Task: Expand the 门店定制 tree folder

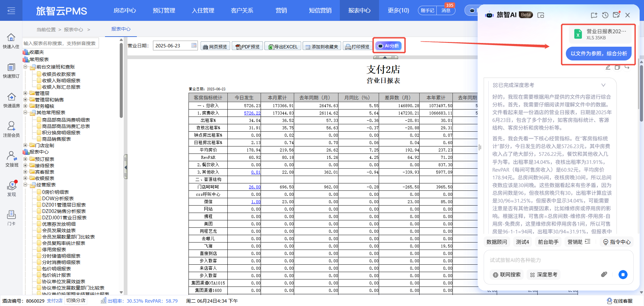Action: [x=25, y=145]
